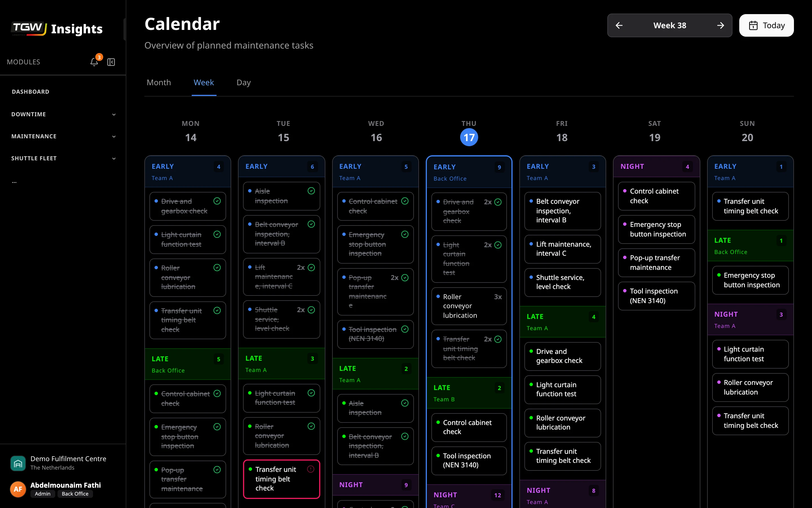Image resolution: width=812 pixels, height=508 pixels.
Task: Open Sunday Emergency stop button inspection task
Action: pyautogui.click(x=750, y=280)
